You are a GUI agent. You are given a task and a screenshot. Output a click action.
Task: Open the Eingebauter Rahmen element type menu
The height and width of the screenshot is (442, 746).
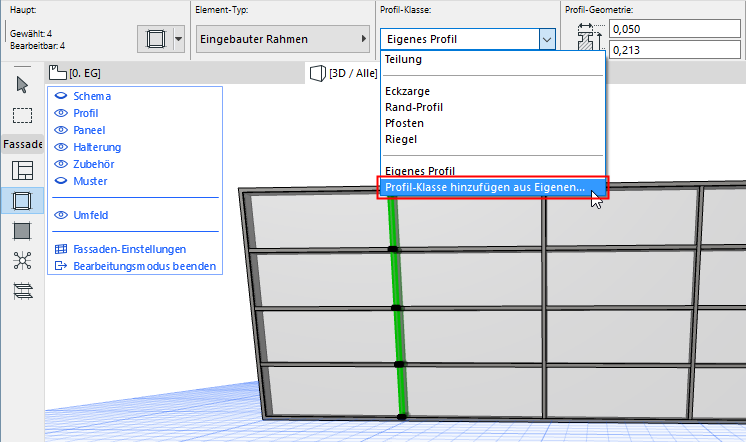[283, 39]
